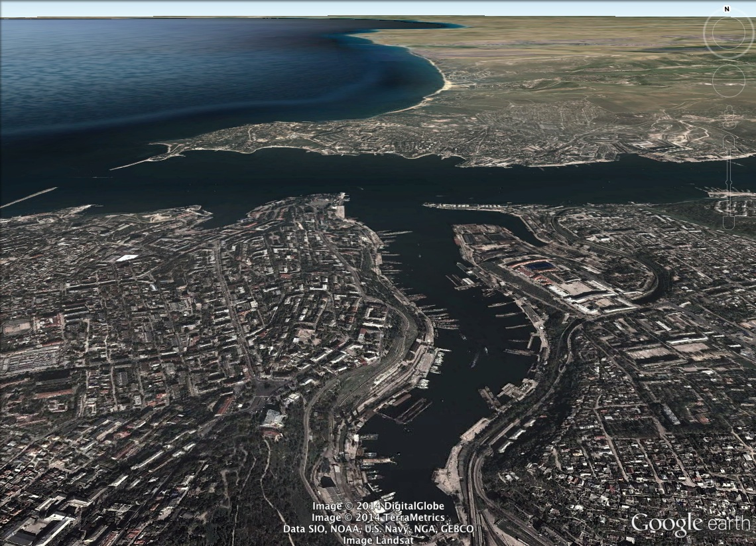Click the N north marker on the compass
The width and height of the screenshot is (756, 546).
click(x=727, y=9)
